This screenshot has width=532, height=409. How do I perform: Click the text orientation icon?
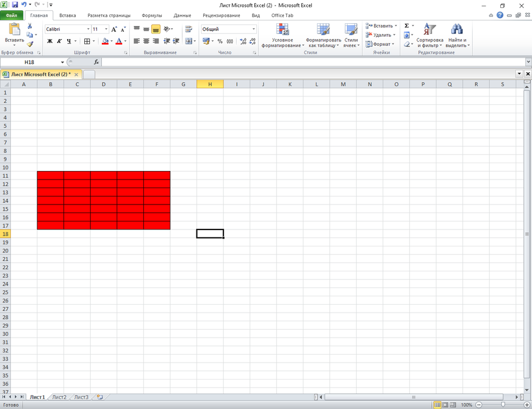click(x=168, y=29)
